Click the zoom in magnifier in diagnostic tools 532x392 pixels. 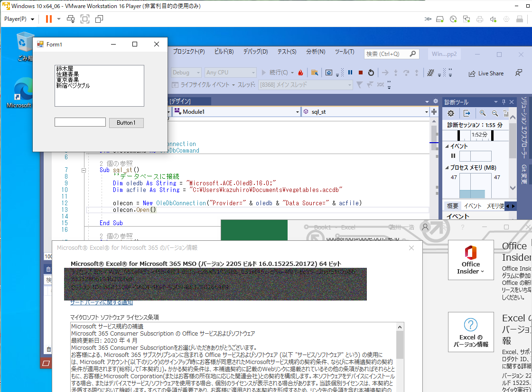coord(482,113)
